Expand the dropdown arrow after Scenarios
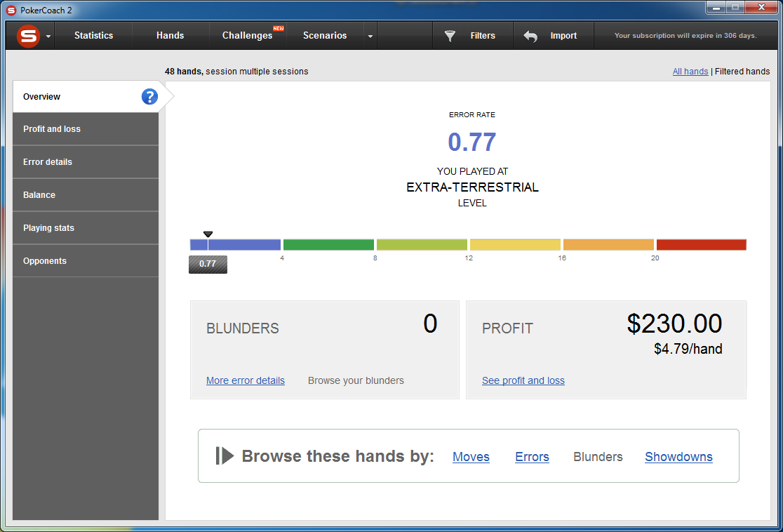 coord(370,36)
